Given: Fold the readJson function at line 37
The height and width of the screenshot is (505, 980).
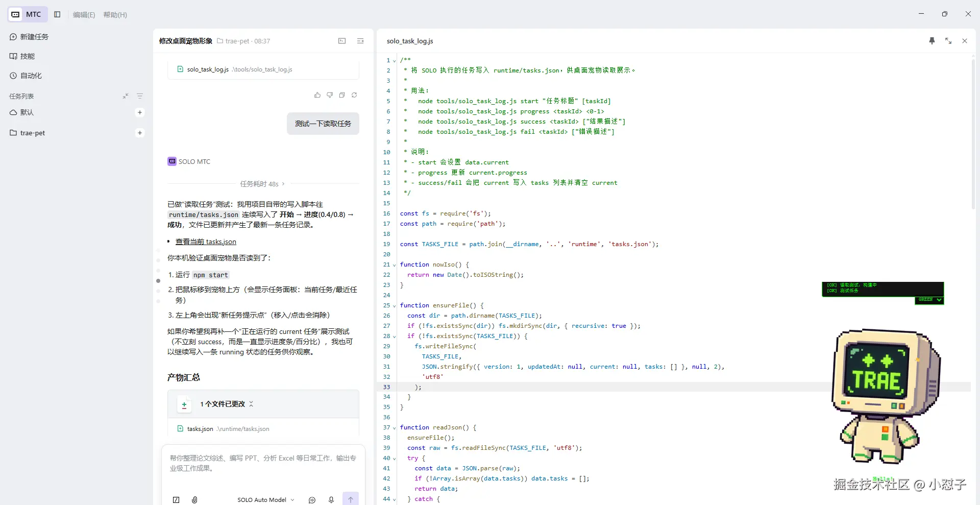Looking at the screenshot, I should [x=394, y=428].
